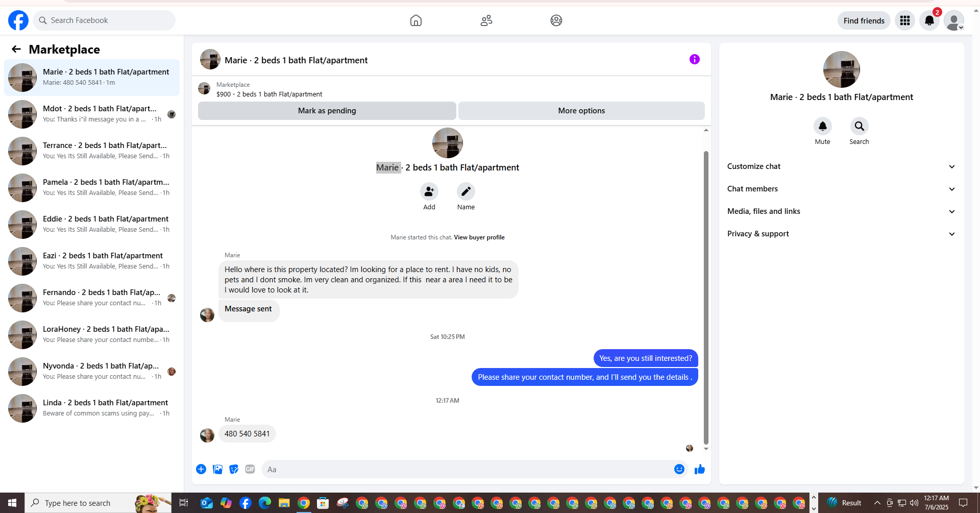Click the listing photo in chat header
The width and height of the screenshot is (980, 513).
[210, 59]
